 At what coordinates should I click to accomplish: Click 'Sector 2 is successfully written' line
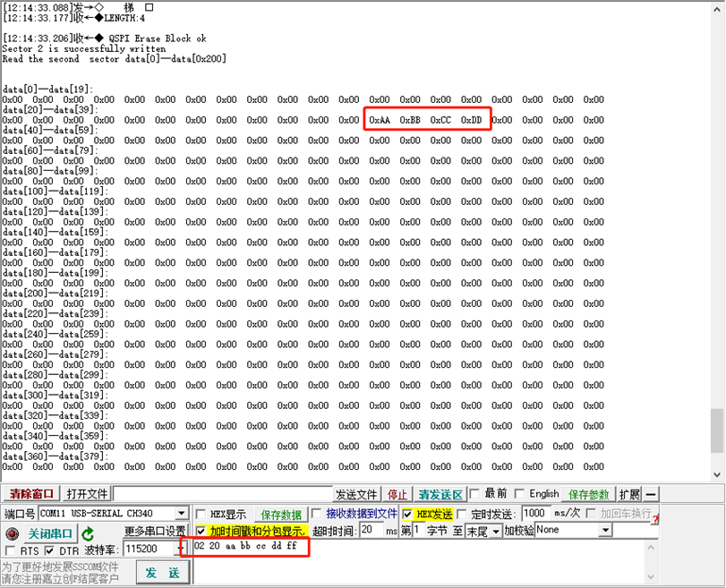[84, 48]
